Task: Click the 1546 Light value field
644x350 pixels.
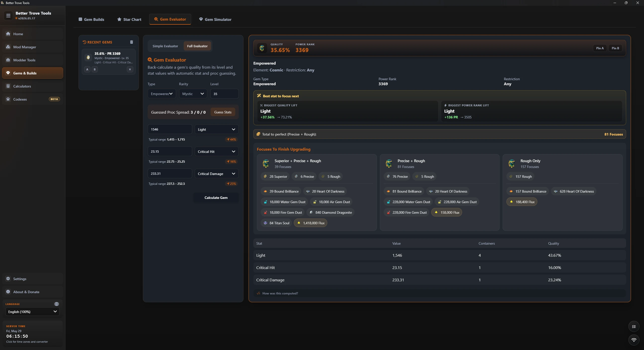Action: pyautogui.click(x=170, y=129)
